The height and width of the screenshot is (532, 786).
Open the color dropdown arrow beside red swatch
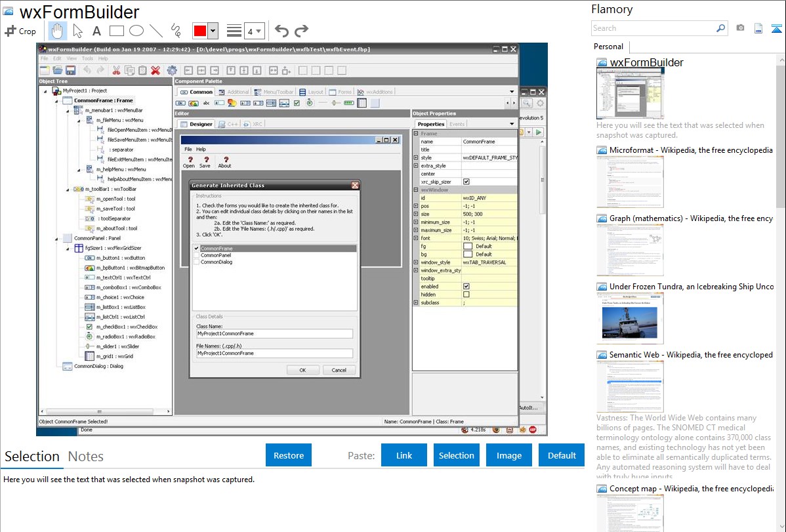(213, 31)
